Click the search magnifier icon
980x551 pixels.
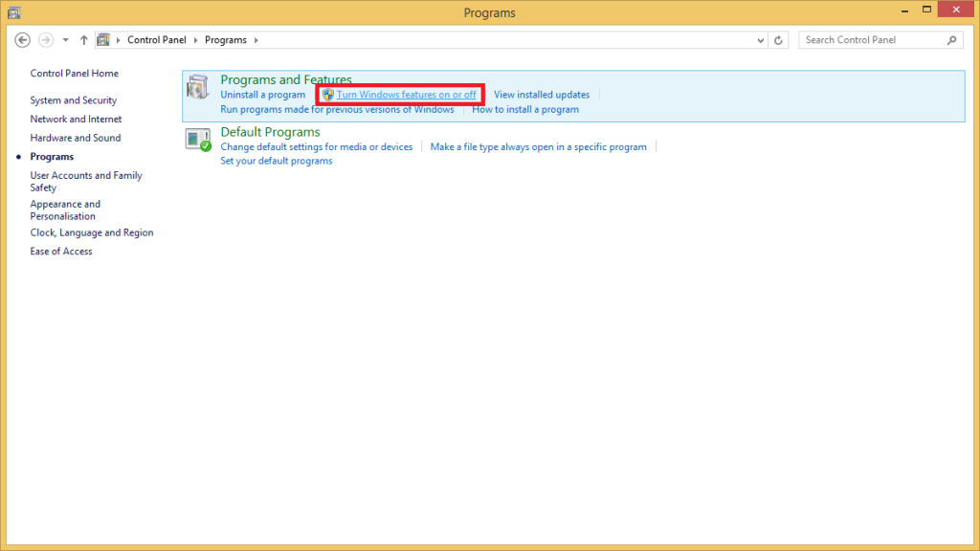tap(951, 40)
